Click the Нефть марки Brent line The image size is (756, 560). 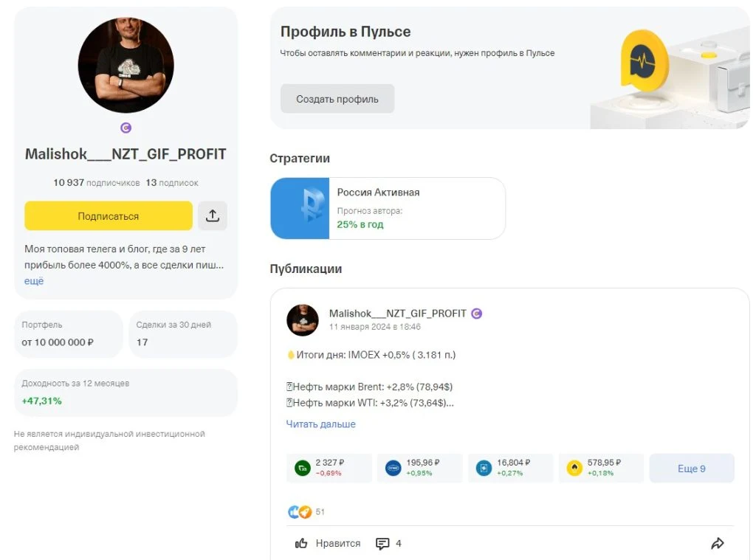coord(369,387)
